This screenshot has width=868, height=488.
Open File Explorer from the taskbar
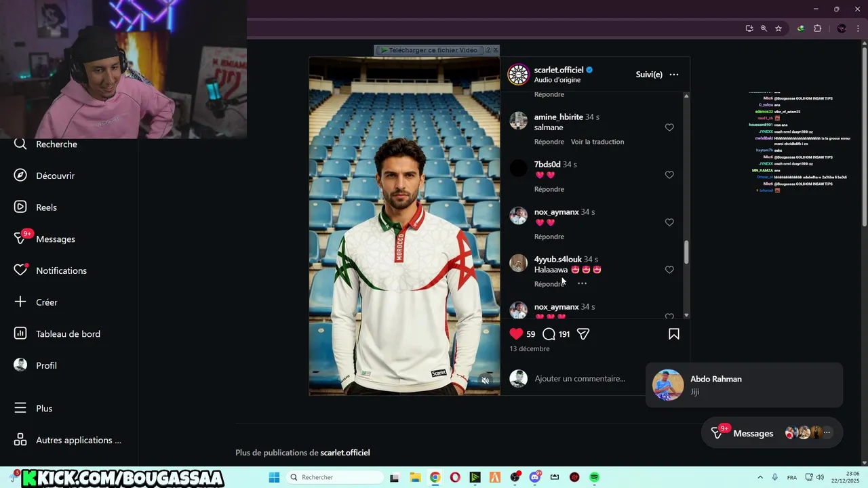pos(415,477)
